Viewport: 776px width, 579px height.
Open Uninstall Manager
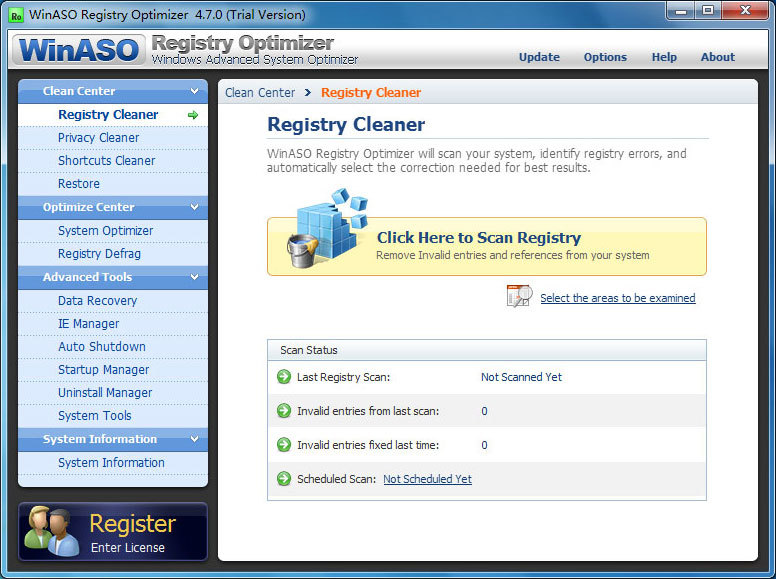point(113,393)
